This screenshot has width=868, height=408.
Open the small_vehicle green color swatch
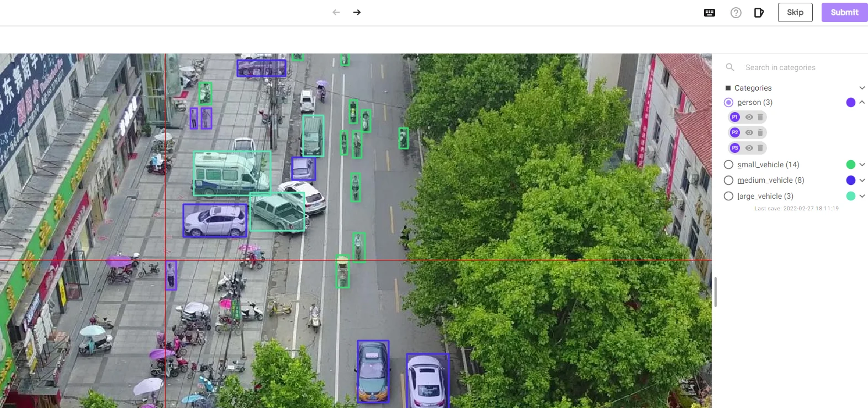click(851, 165)
